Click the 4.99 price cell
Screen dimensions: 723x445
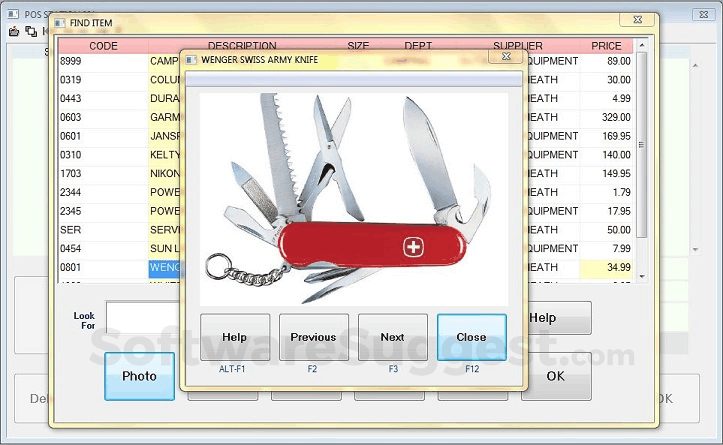[606, 99]
